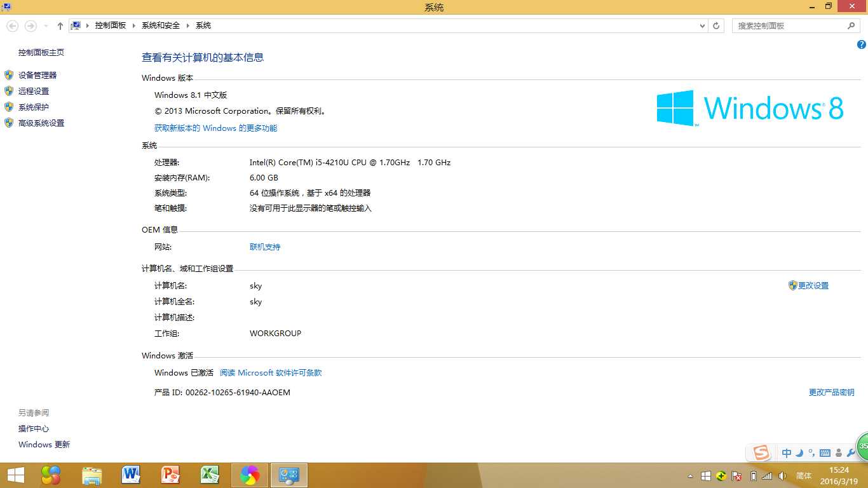Image resolution: width=868 pixels, height=488 pixels.
Task: Open 系统保护
Action: pos(34,107)
